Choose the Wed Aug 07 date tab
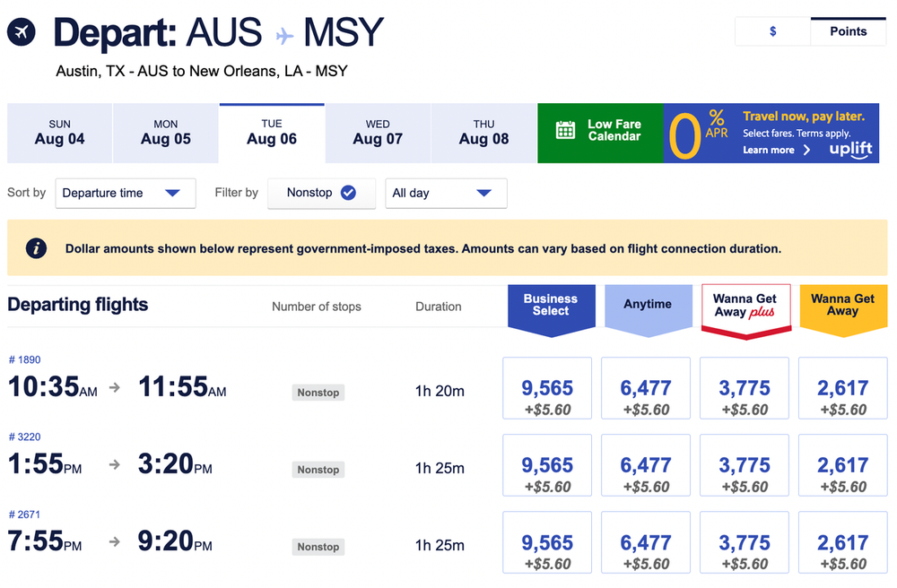The image size is (897, 588). tap(378, 133)
